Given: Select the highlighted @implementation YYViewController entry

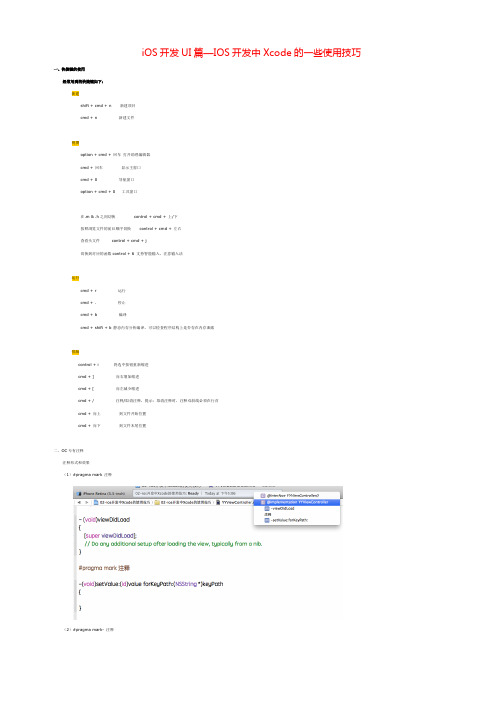Looking at the screenshot, I should [x=297, y=502].
